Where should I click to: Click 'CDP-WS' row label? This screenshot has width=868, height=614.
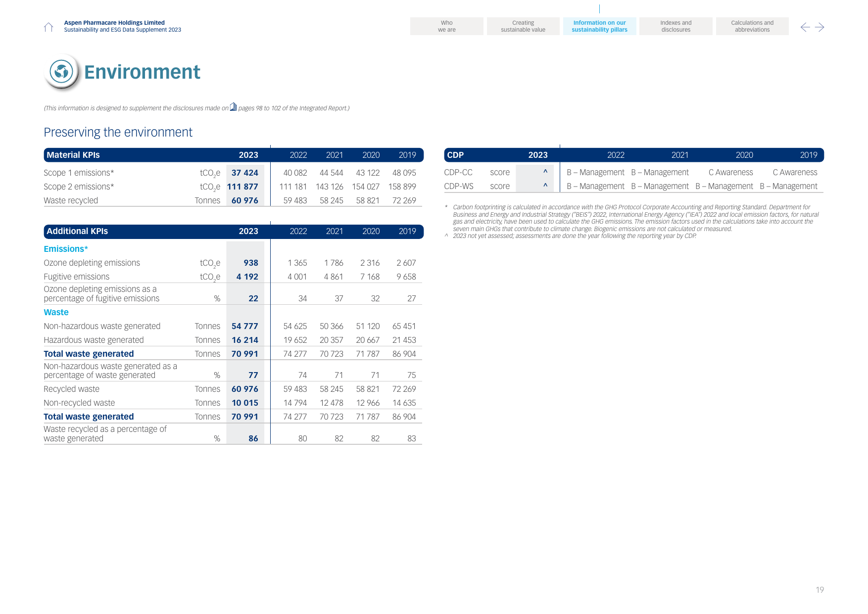coord(459,186)
